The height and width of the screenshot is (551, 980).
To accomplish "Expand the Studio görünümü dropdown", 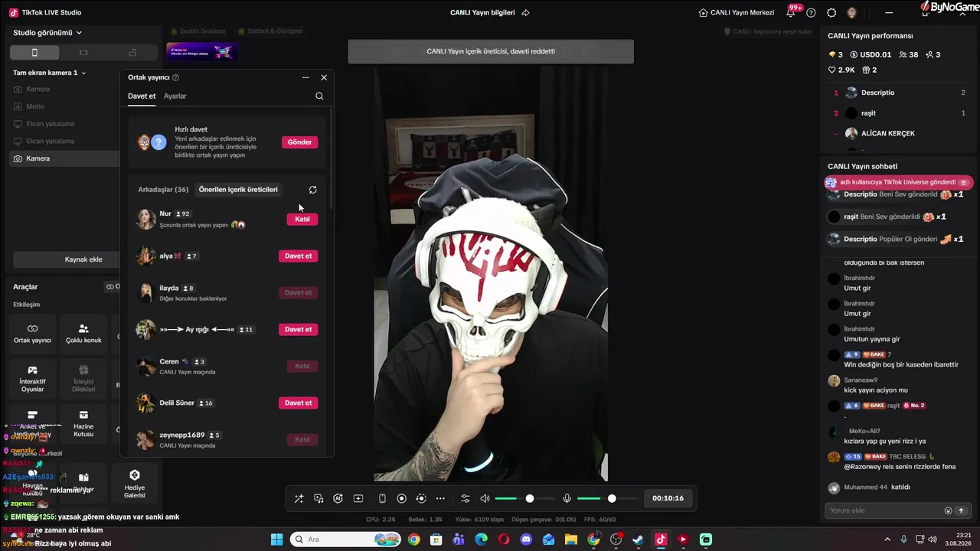I will tap(47, 33).
